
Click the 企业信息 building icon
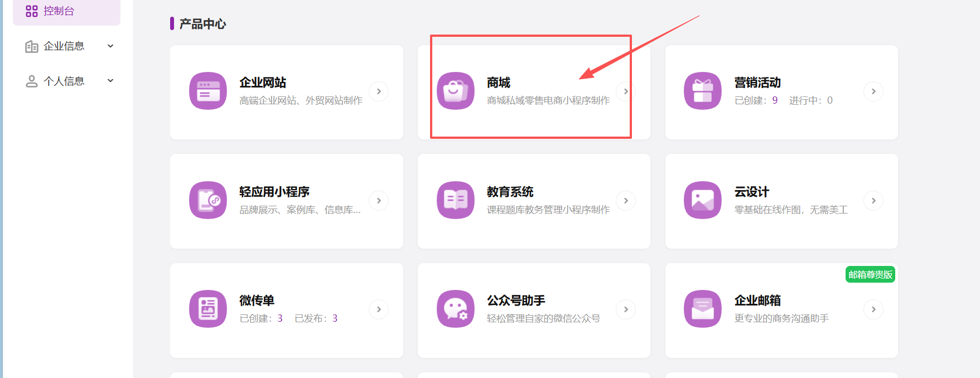[32, 46]
